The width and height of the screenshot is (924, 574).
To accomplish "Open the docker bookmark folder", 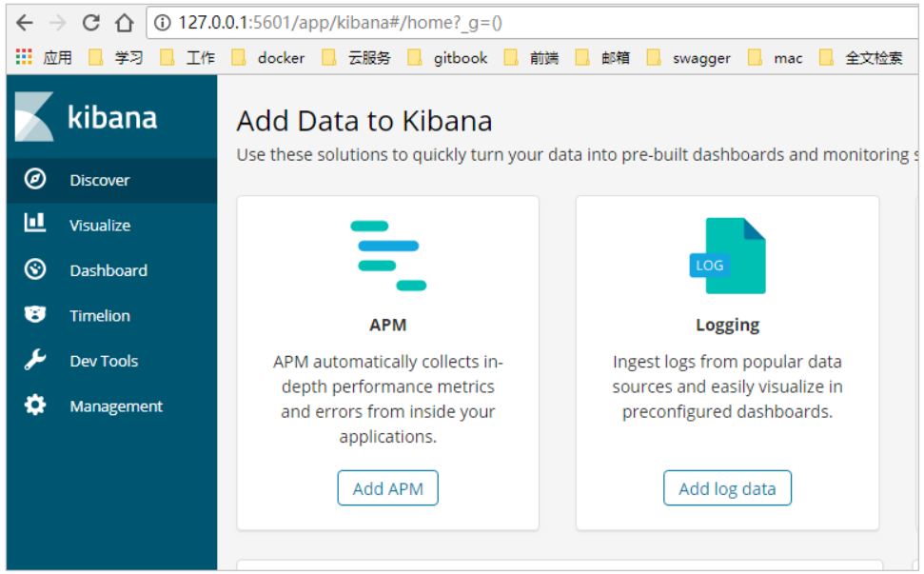I will [269, 57].
